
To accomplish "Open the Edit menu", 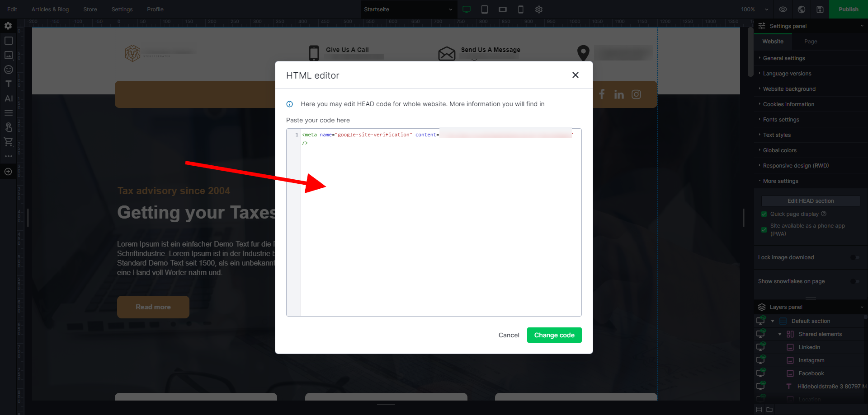I will 12,9.
